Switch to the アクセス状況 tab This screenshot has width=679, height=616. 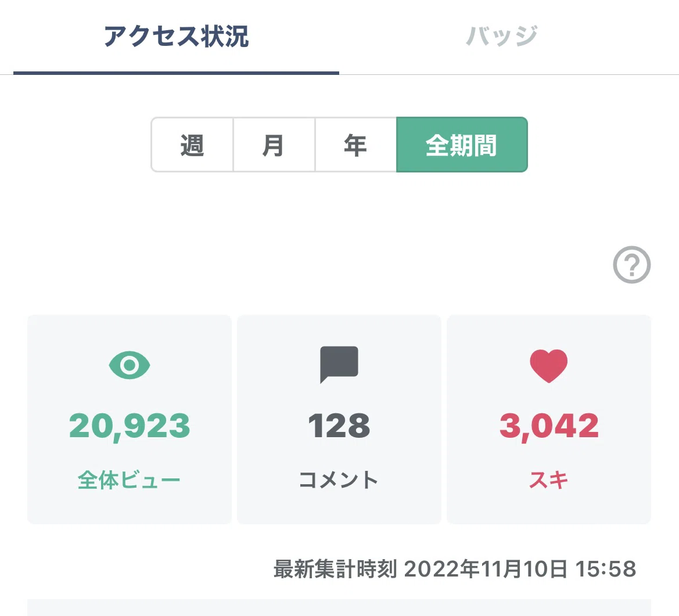pyautogui.click(x=176, y=37)
